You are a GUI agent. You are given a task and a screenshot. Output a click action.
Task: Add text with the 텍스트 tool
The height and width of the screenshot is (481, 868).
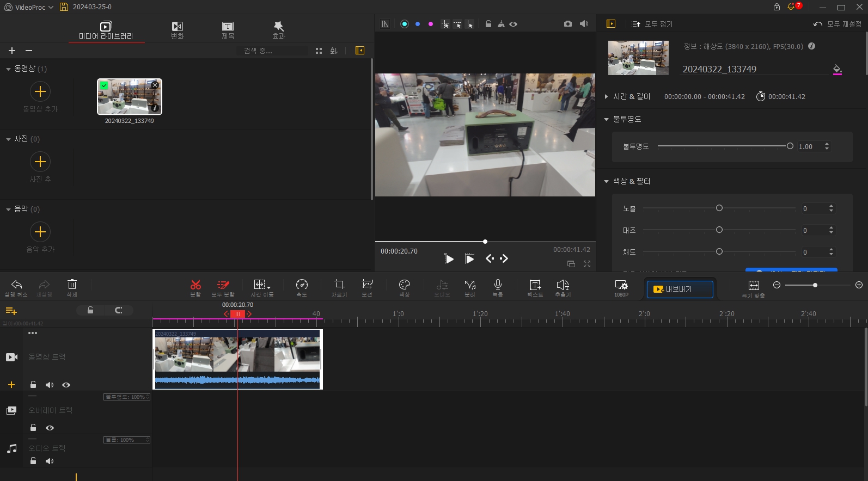535,287
